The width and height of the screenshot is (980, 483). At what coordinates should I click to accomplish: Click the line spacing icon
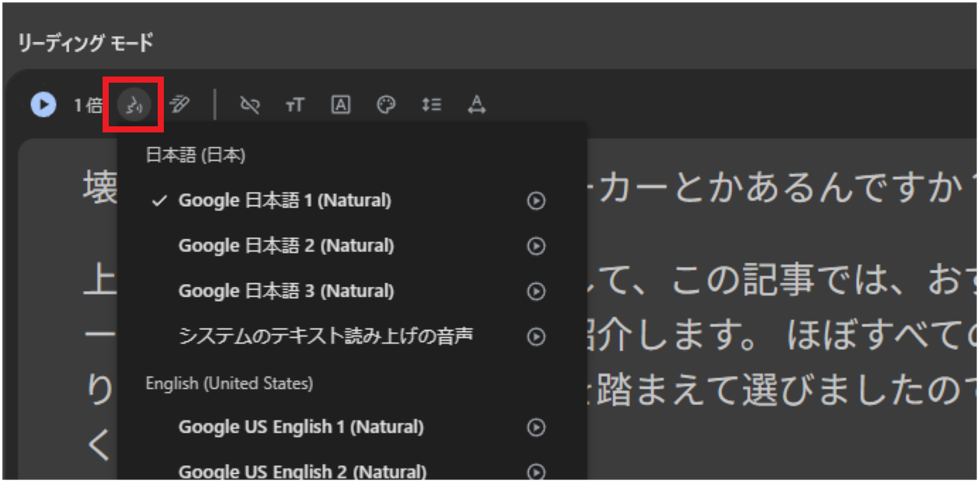[x=431, y=105]
